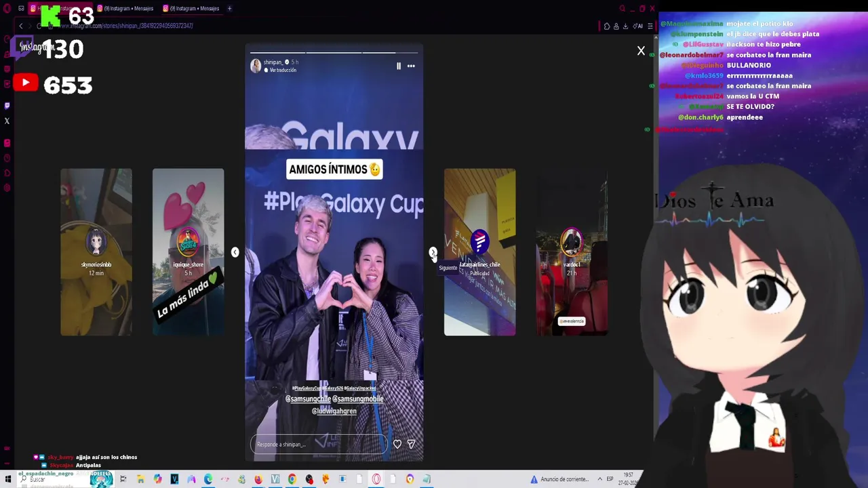868x488 pixels.
Task: Open the browser AI button
Action: click(x=637, y=26)
